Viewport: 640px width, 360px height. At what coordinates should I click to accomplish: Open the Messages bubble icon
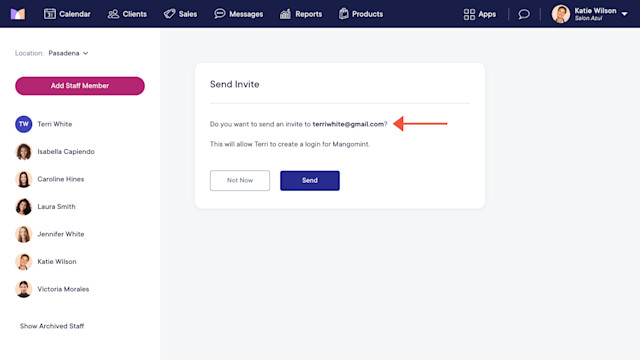pyautogui.click(x=220, y=14)
